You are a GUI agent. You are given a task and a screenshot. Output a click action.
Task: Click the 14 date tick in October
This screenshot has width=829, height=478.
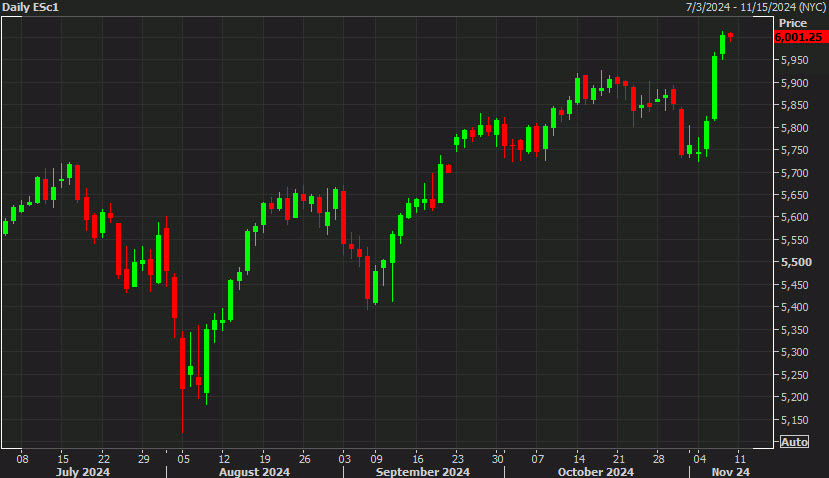[578, 457]
